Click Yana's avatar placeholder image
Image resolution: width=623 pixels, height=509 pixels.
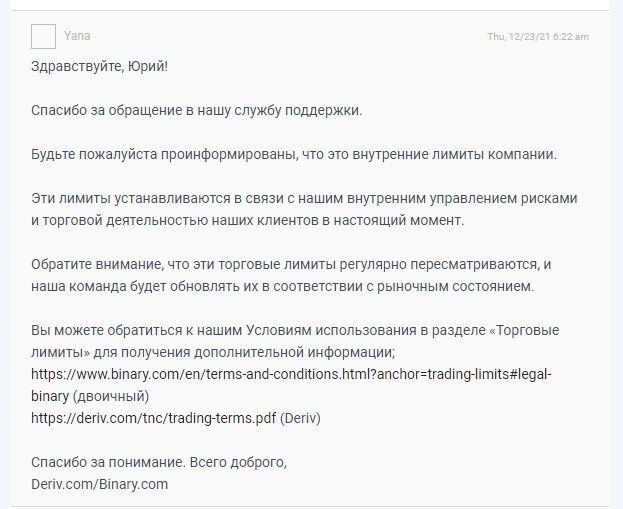pos(43,36)
